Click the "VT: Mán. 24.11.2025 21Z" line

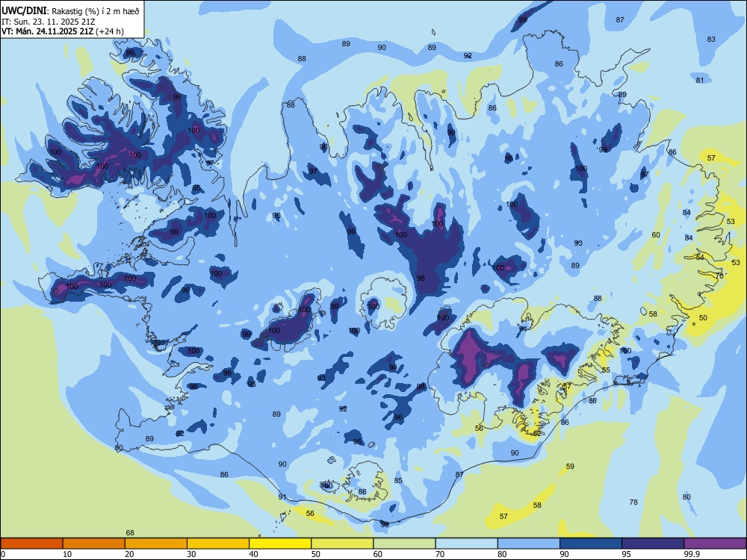click(x=47, y=31)
